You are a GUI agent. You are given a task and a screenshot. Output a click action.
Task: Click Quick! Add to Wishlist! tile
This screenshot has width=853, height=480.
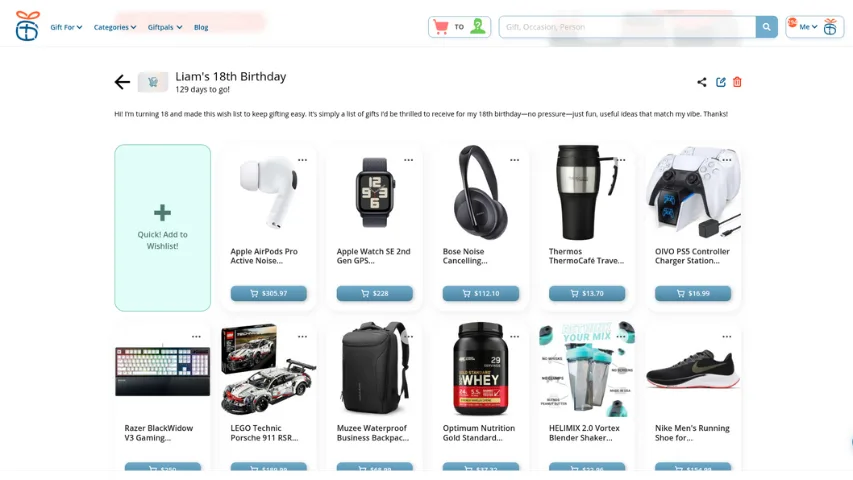click(163, 228)
